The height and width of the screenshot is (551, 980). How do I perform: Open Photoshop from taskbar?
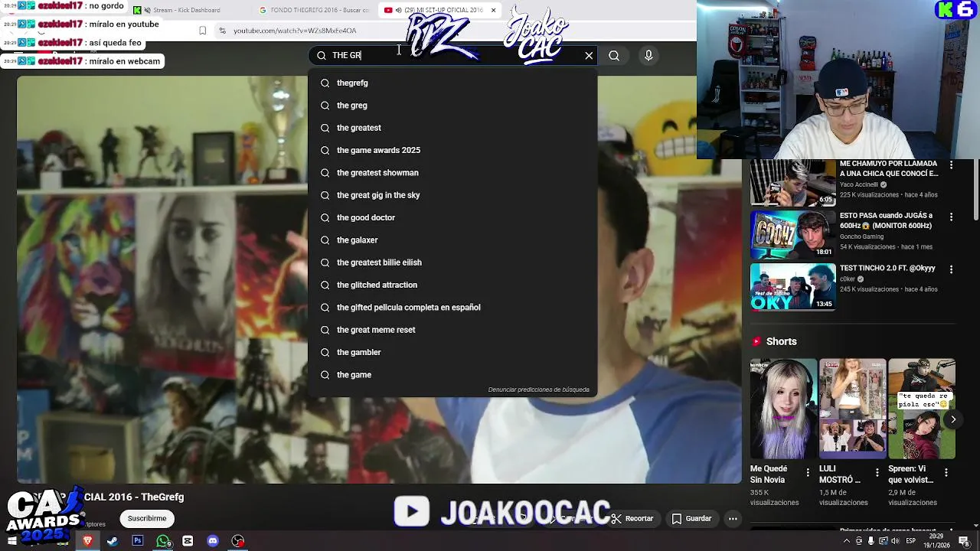coord(138,540)
